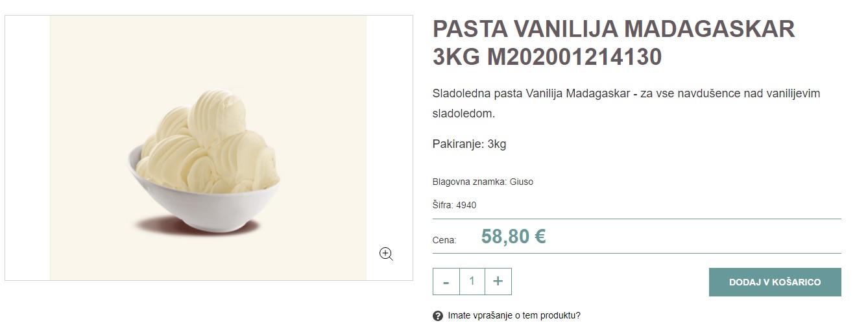Click the Pakiranje: 3kg text

pyautogui.click(x=469, y=144)
